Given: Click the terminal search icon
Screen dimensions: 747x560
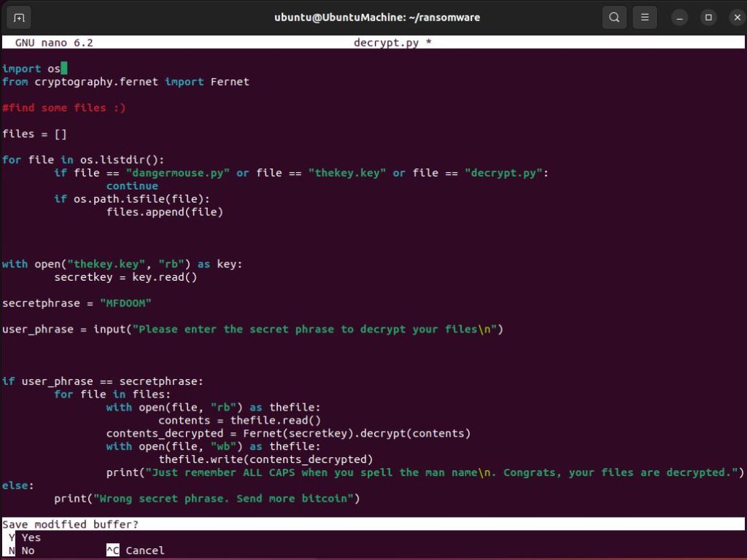Looking at the screenshot, I should (614, 17).
